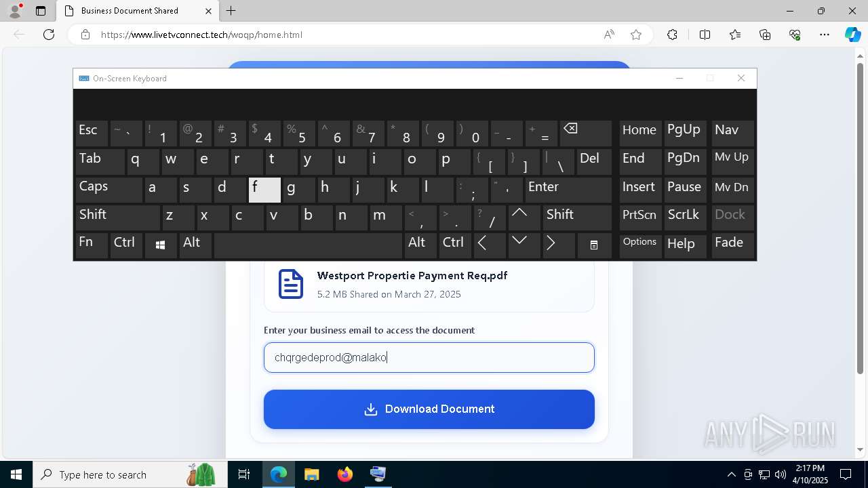Open the Favorites list
Screen dimensions: 868x488
[x=735, y=35]
